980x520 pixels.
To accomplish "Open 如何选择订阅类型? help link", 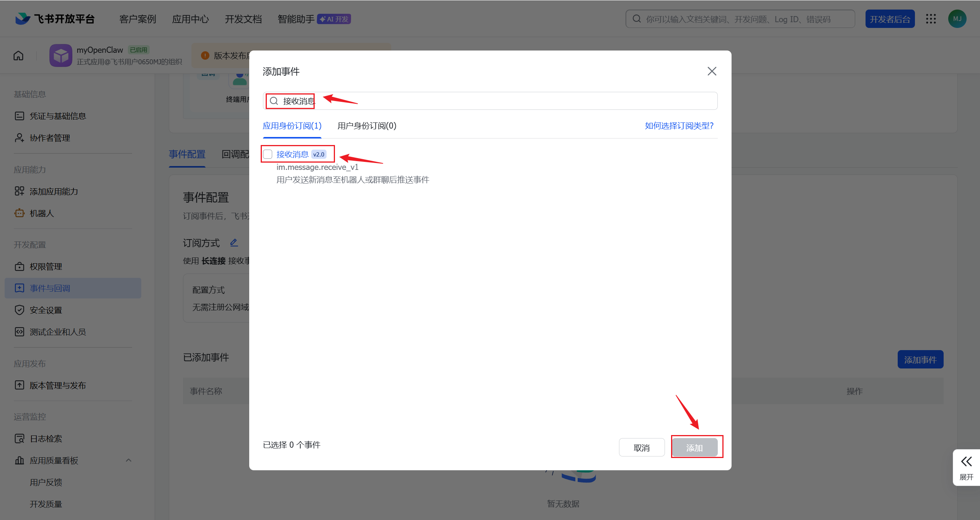I will click(679, 126).
